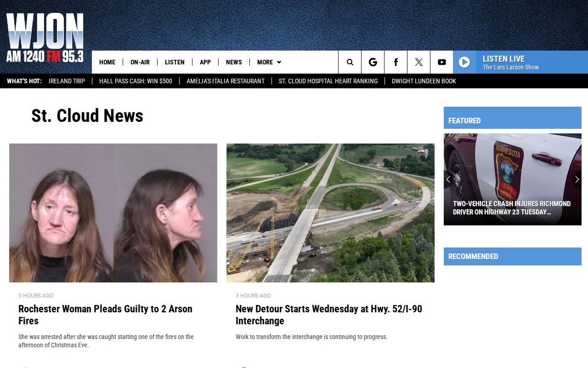Open Amelia's Italia Restaurant link

coord(226,81)
